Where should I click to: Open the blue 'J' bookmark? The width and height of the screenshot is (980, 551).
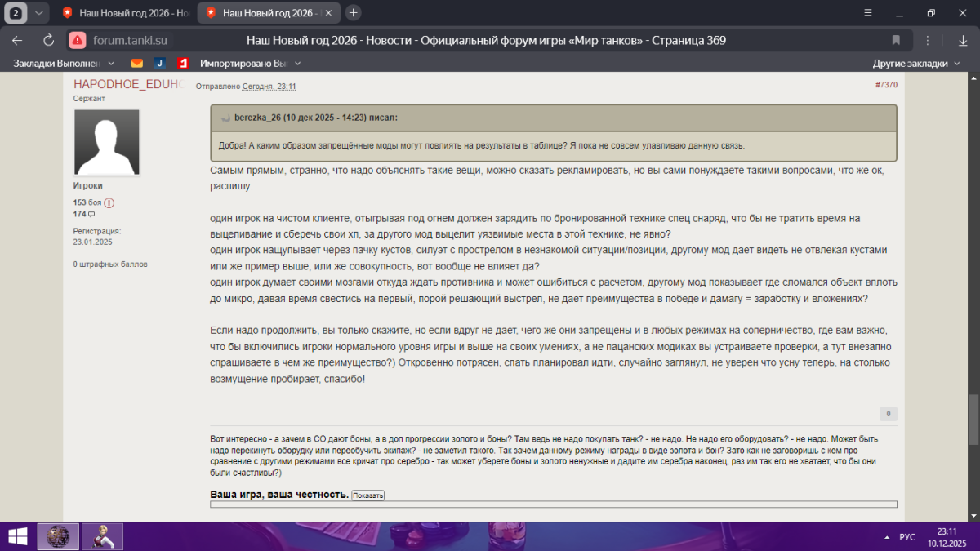point(160,63)
